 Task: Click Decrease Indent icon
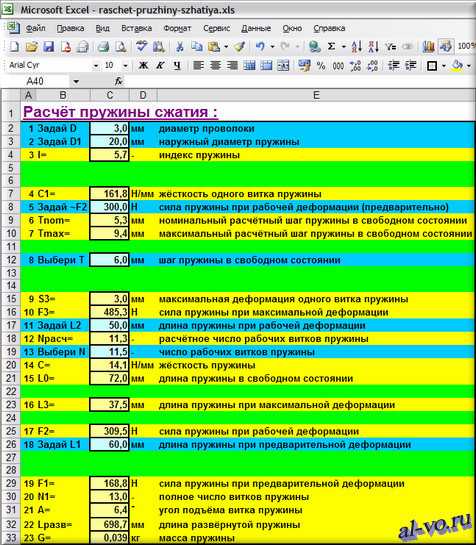tap(394, 65)
